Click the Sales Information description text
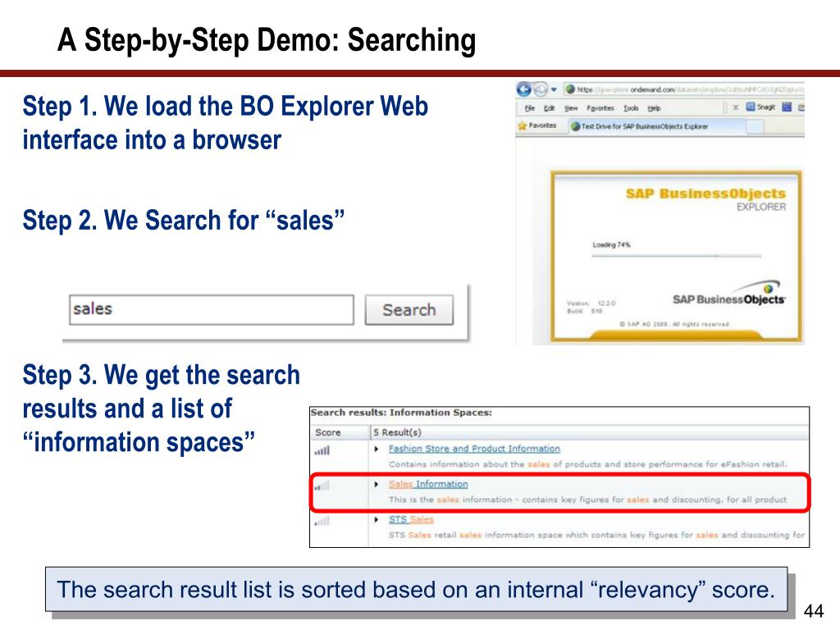 [587, 500]
